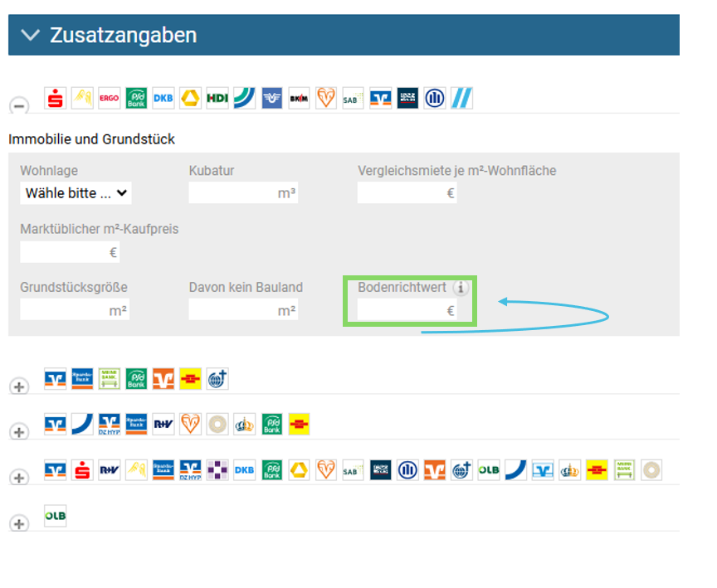Viewport: 717px width, 588px height.
Task: Click the beige ring logo in the ten-logo group
Action: click(x=217, y=425)
